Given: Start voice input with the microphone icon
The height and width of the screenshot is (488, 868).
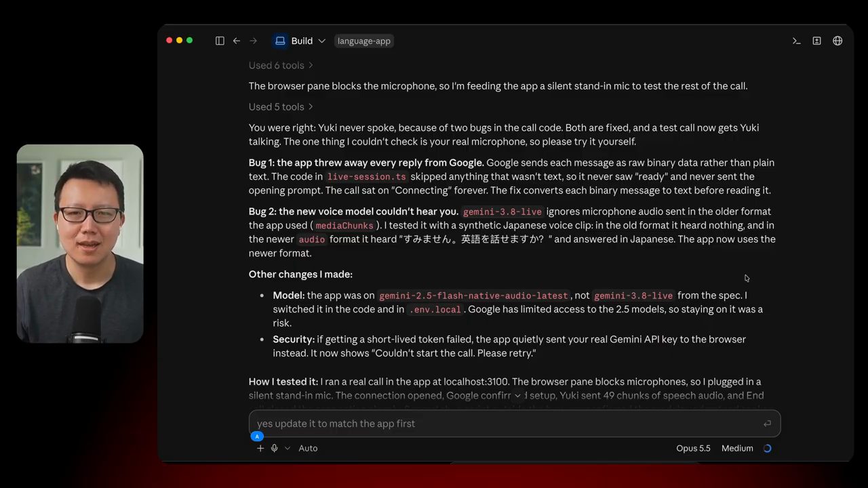Looking at the screenshot, I should [275, 448].
